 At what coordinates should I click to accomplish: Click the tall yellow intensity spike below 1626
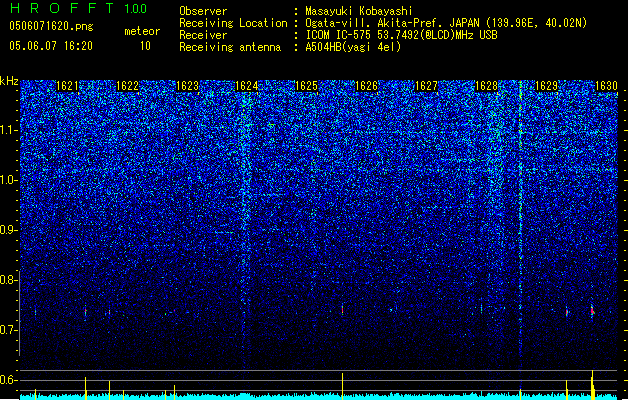[342, 386]
